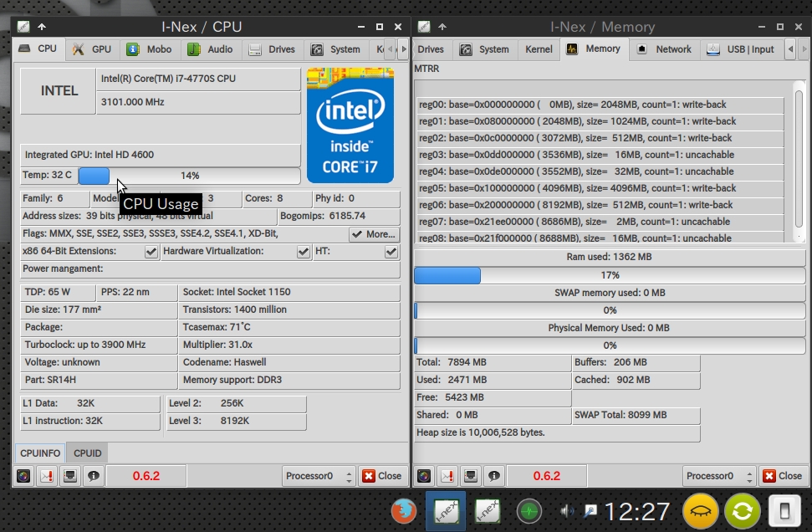
Task: Toggle the HT checkbox
Action: click(x=391, y=252)
